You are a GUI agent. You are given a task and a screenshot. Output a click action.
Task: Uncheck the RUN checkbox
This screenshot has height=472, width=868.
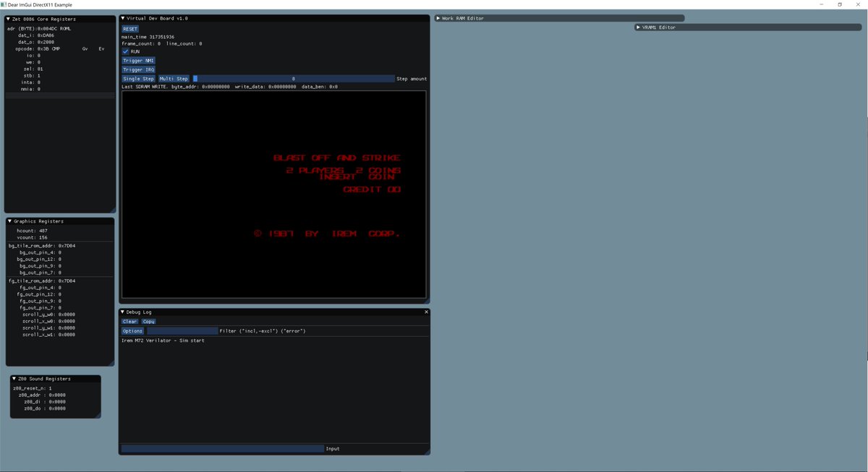point(125,52)
